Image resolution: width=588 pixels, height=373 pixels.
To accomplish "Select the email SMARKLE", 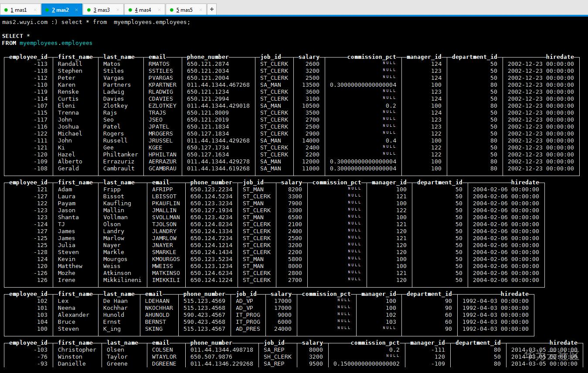I will point(164,252).
